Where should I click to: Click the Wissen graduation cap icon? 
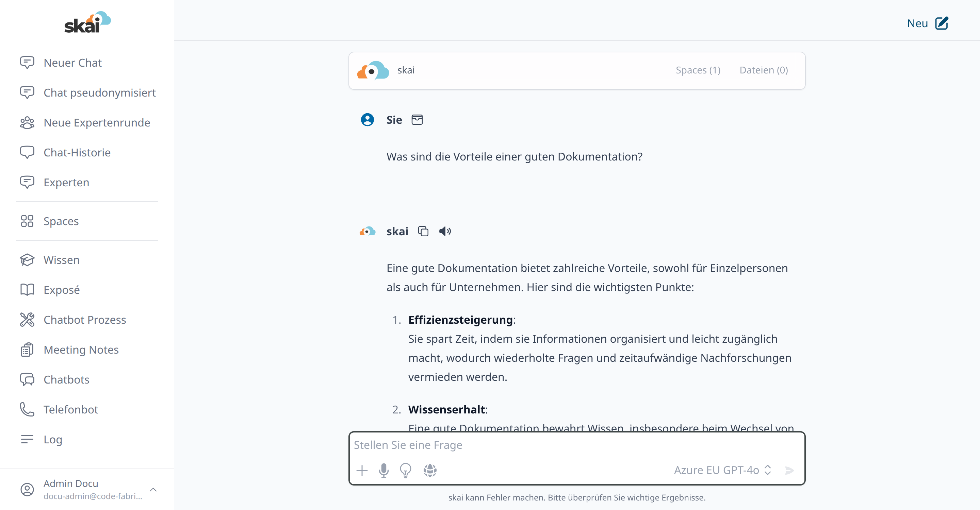[27, 260]
